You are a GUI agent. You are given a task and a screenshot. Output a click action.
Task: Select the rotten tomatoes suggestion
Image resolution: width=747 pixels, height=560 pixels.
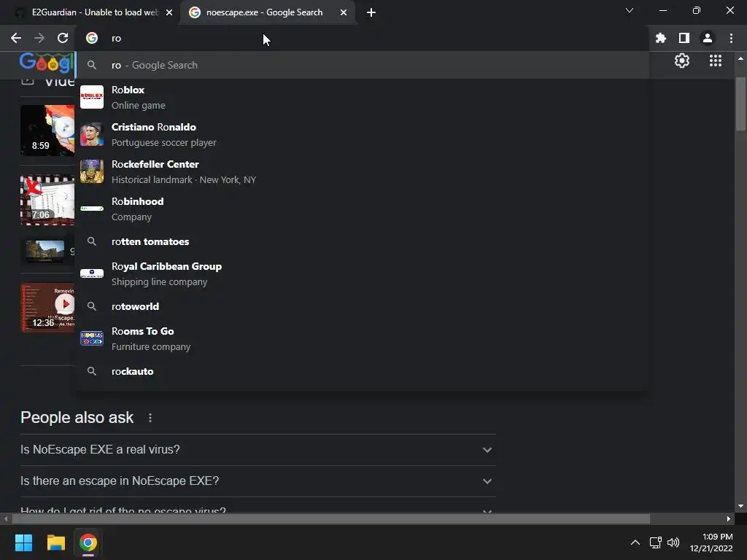click(x=363, y=241)
